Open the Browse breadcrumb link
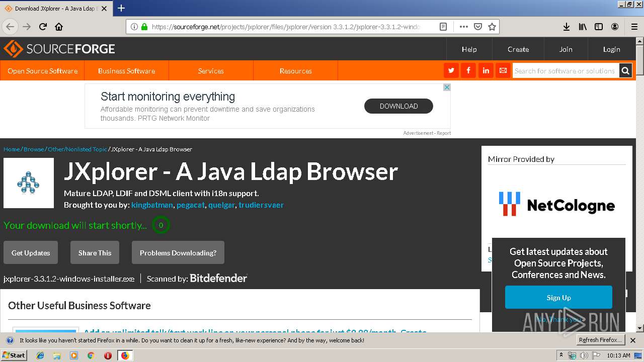 click(34, 149)
